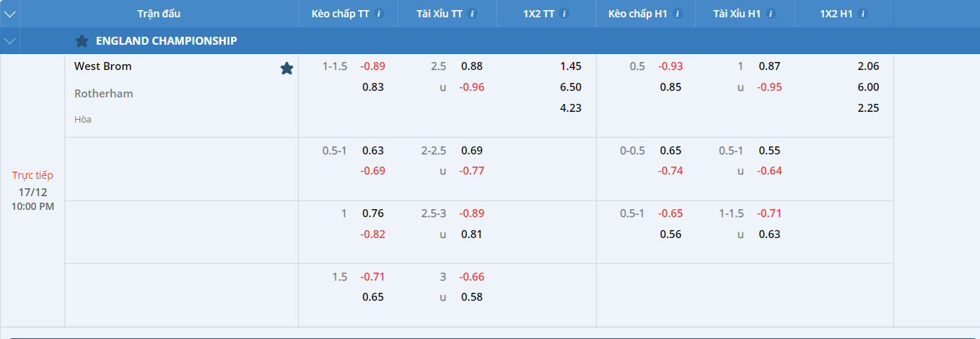Viewport: 980px width, 339px height.
Task: Collapse the England Championship section
Action: tap(9, 41)
